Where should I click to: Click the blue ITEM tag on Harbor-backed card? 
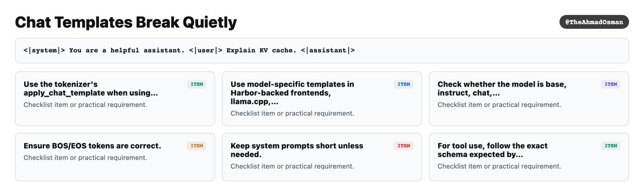pyautogui.click(x=404, y=84)
